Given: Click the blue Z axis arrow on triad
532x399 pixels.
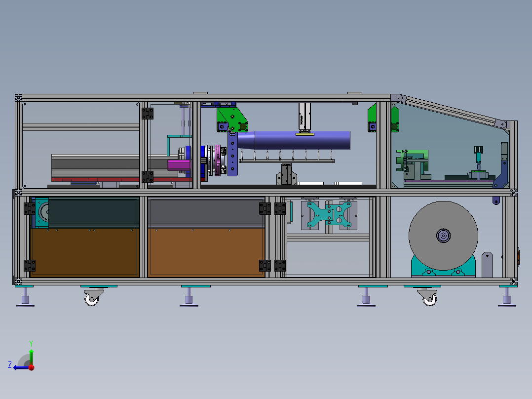Looking at the screenshot, I should pyautogui.click(x=20, y=367).
